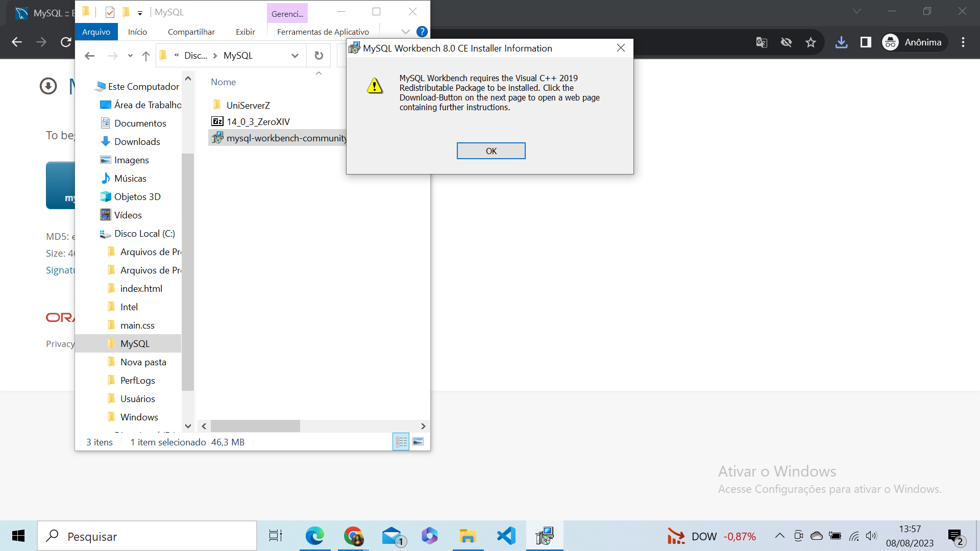Toggle Chrome side panel icon

tap(866, 42)
